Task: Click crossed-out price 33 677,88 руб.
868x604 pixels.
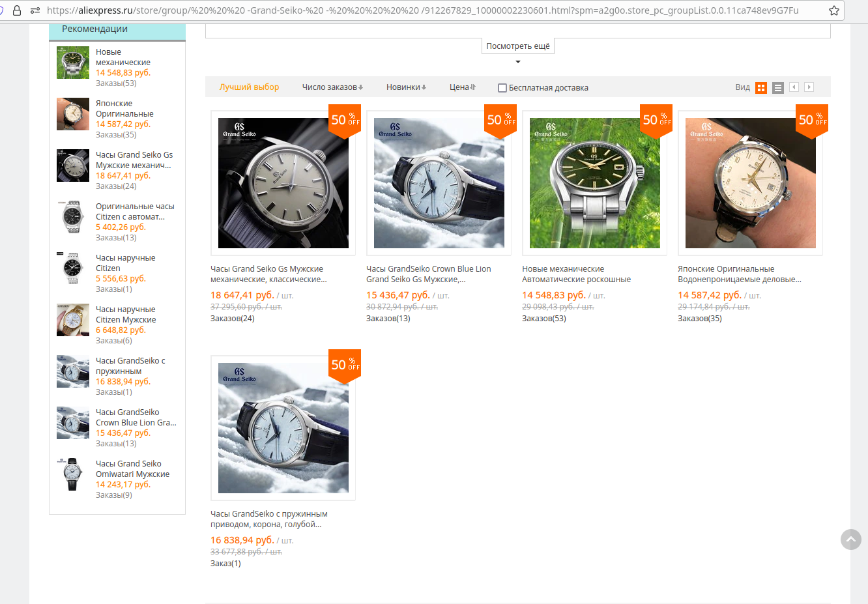Action: click(x=246, y=552)
